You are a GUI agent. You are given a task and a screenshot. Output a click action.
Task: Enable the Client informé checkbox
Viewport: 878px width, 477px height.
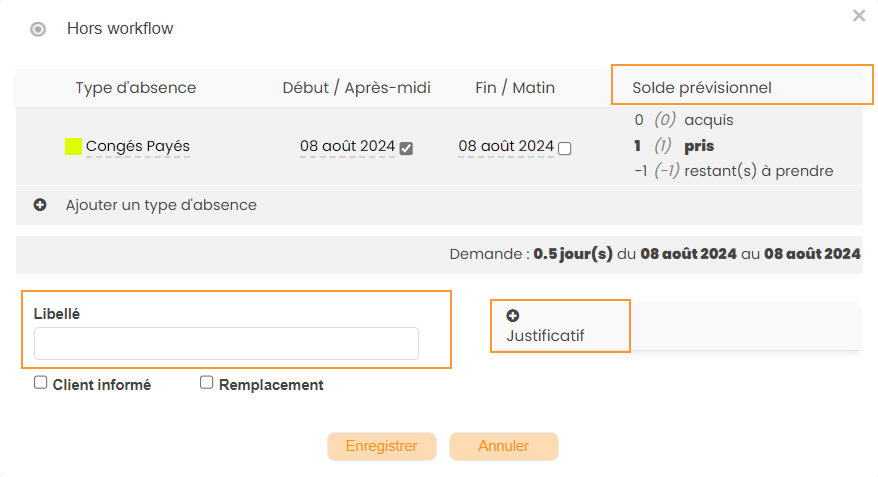point(41,382)
